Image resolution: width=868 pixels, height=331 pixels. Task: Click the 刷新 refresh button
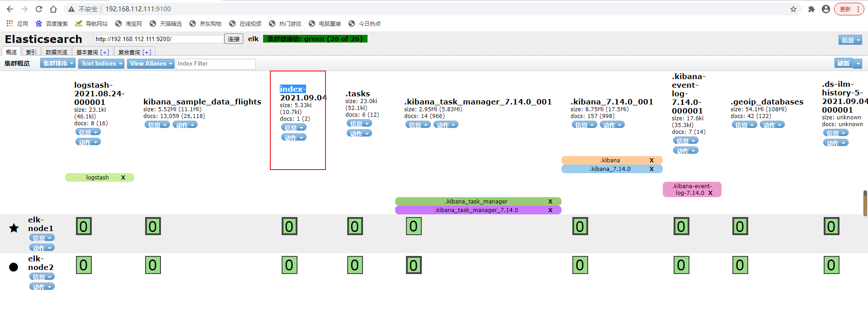[x=844, y=64]
